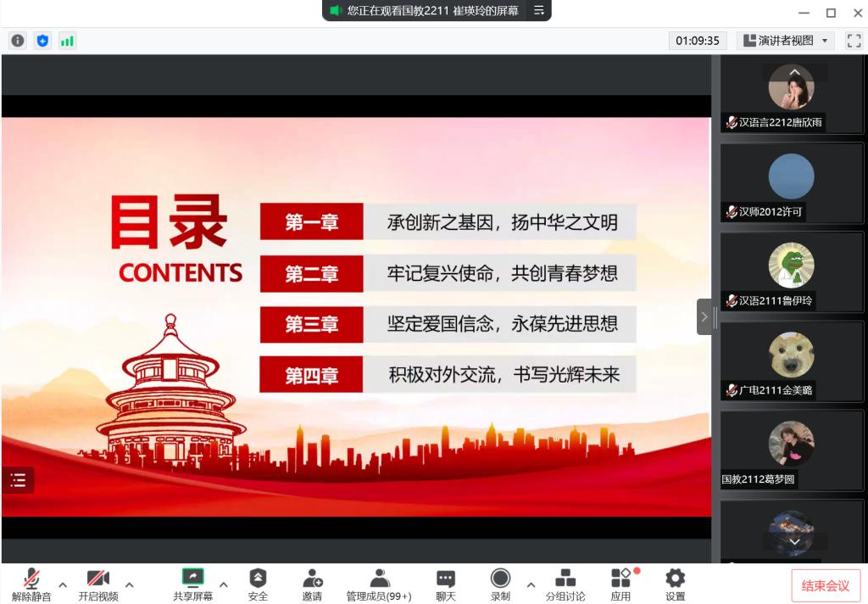The height and width of the screenshot is (604, 868).
Task: Open the Security (安全) options
Action: click(x=258, y=584)
